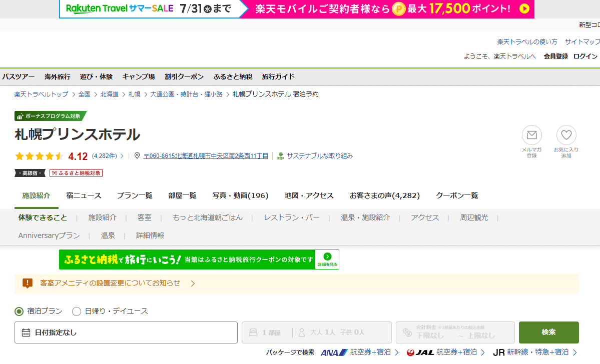Open 札幌 breadcrumb link
This screenshot has height=364, width=600.
click(134, 94)
